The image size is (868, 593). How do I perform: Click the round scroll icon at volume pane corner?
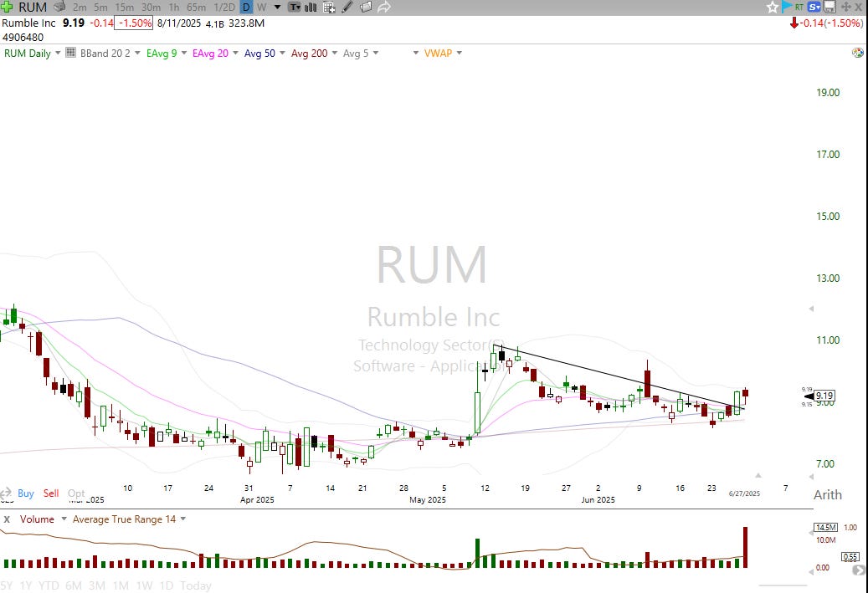(859, 570)
